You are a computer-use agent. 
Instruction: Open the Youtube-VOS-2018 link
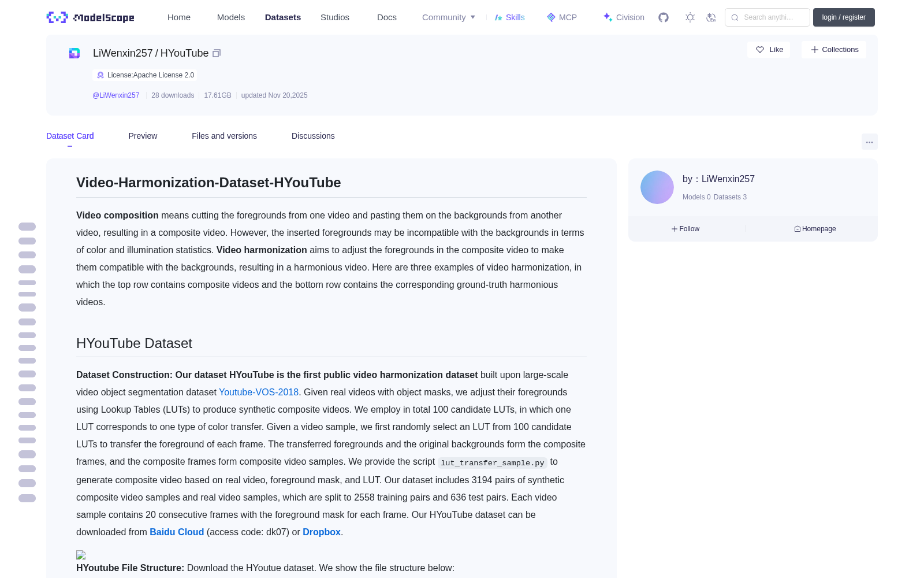click(x=259, y=392)
